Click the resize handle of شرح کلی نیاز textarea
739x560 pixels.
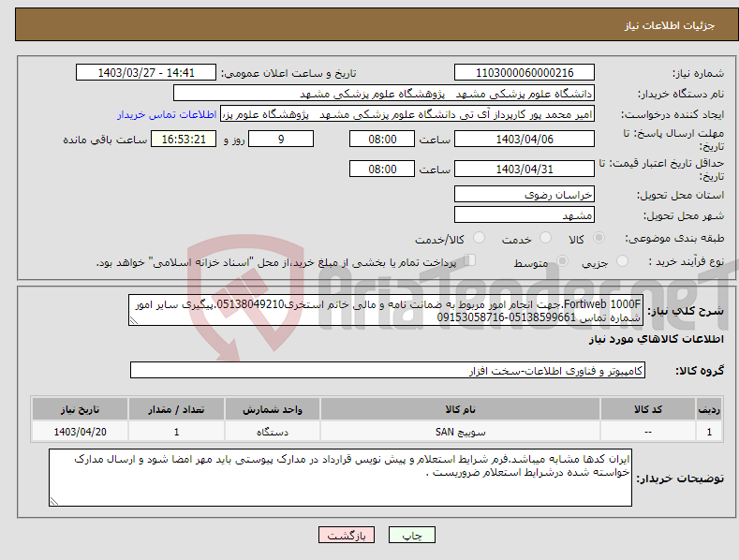[x=133, y=321]
